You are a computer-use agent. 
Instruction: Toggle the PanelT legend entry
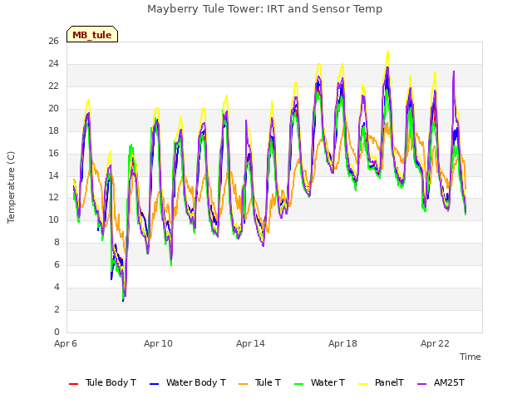coord(381,382)
